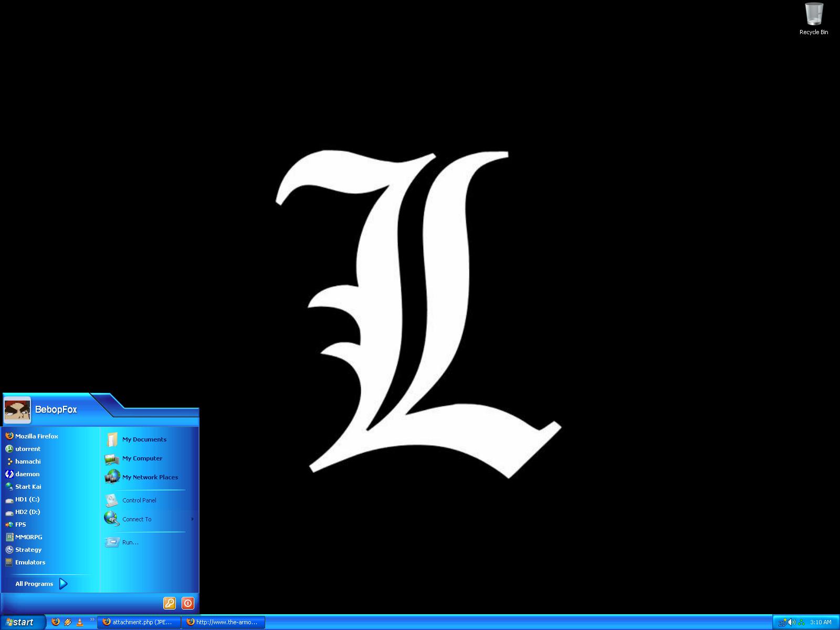Open Control Panel from the Start menu
Image resolution: width=840 pixels, height=630 pixels.
(139, 500)
